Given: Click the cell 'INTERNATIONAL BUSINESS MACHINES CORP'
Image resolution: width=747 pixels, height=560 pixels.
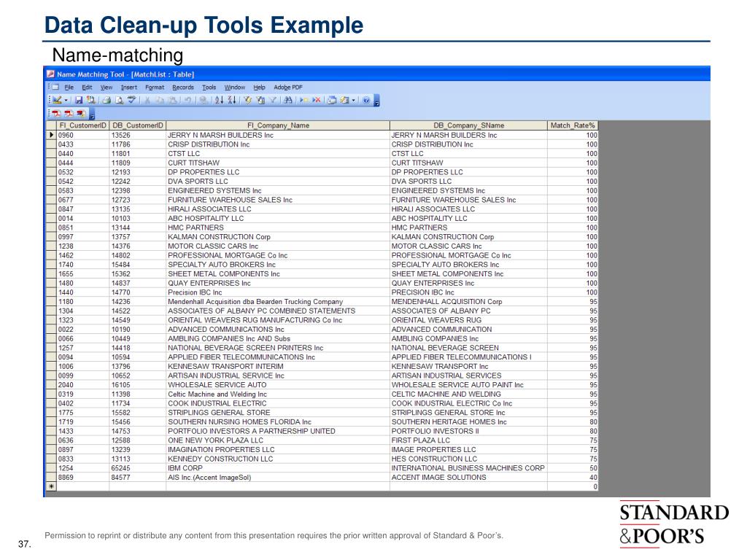Looking at the screenshot, I should [469, 467].
